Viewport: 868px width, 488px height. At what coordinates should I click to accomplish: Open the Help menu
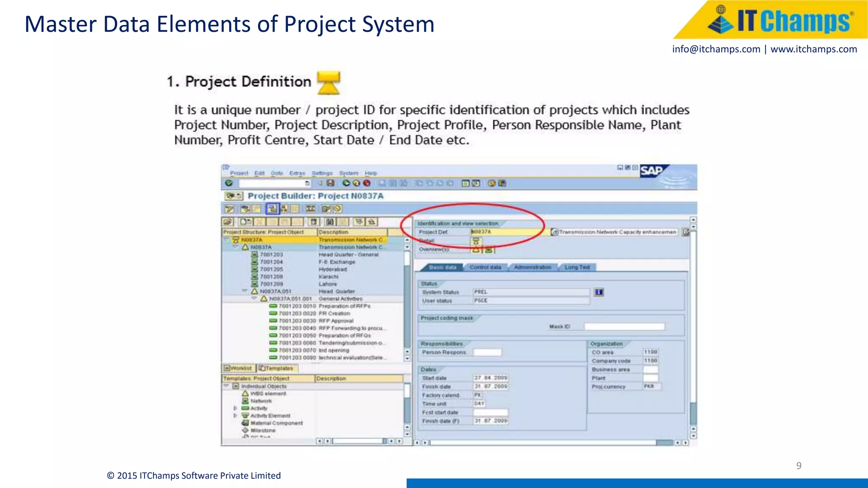click(x=371, y=173)
